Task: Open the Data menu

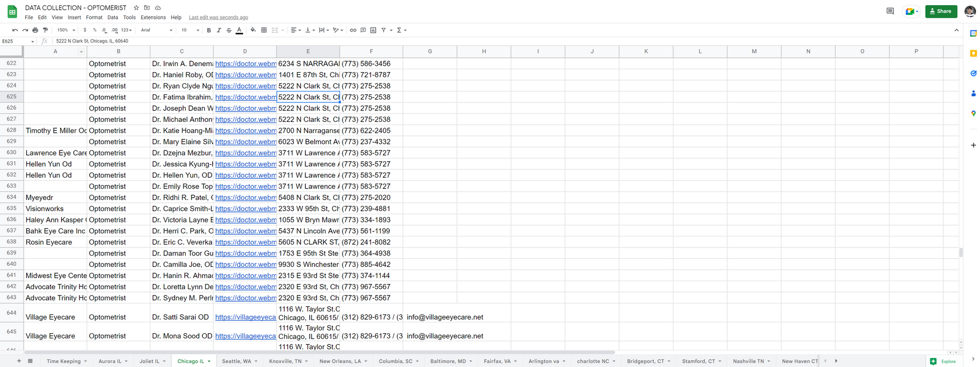Action: (113, 18)
